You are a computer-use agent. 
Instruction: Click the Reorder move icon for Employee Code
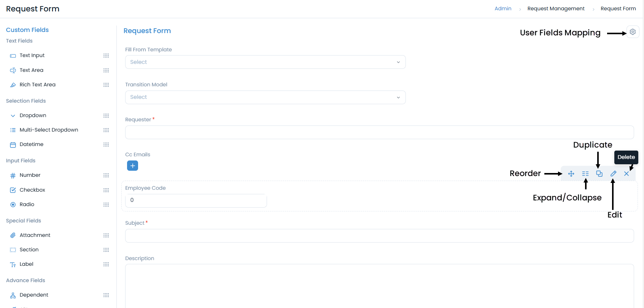tap(571, 174)
